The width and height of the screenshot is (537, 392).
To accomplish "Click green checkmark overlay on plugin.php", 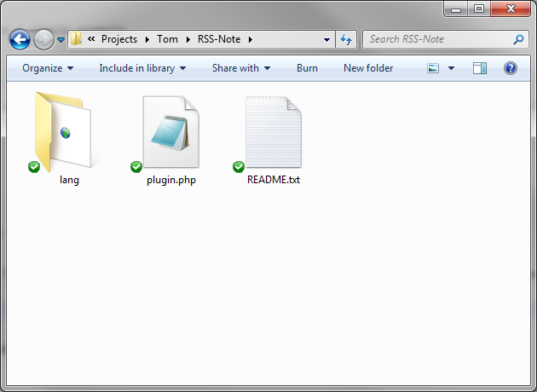I will pos(136,167).
